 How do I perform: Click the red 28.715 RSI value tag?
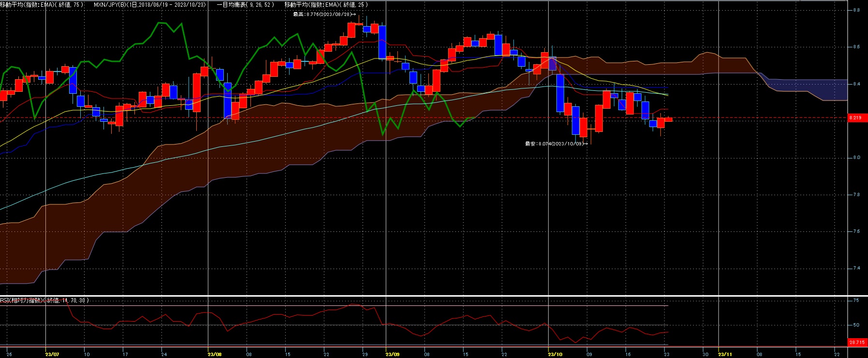point(857,342)
